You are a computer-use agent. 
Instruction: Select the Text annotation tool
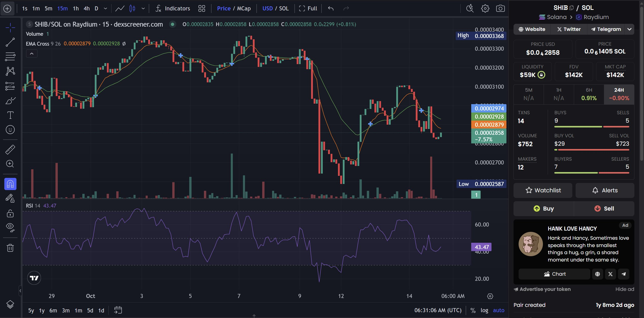coord(10,115)
